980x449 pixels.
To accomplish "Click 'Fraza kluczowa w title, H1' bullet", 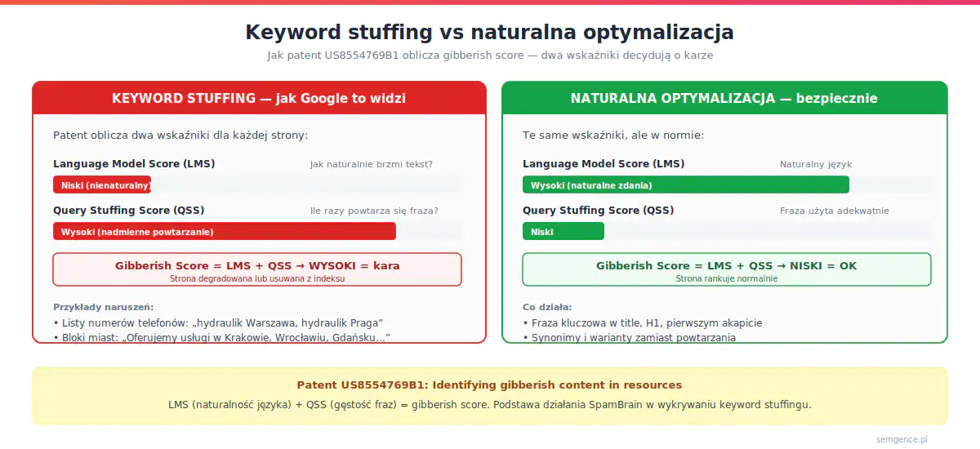I will 642,322.
